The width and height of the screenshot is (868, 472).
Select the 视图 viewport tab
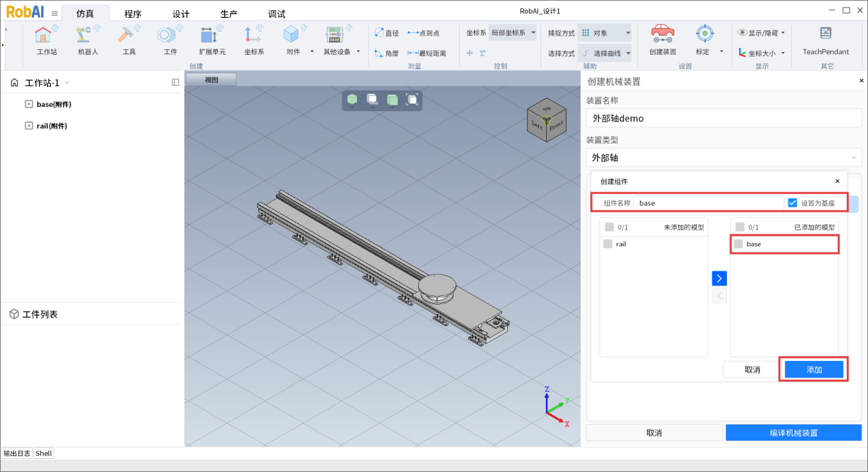click(211, 79)
